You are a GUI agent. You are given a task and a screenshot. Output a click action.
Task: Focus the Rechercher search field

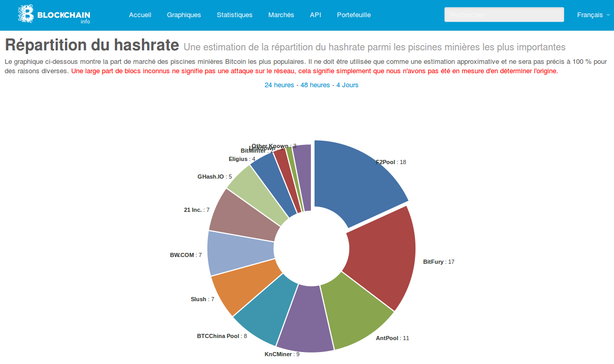coord(504,15)
